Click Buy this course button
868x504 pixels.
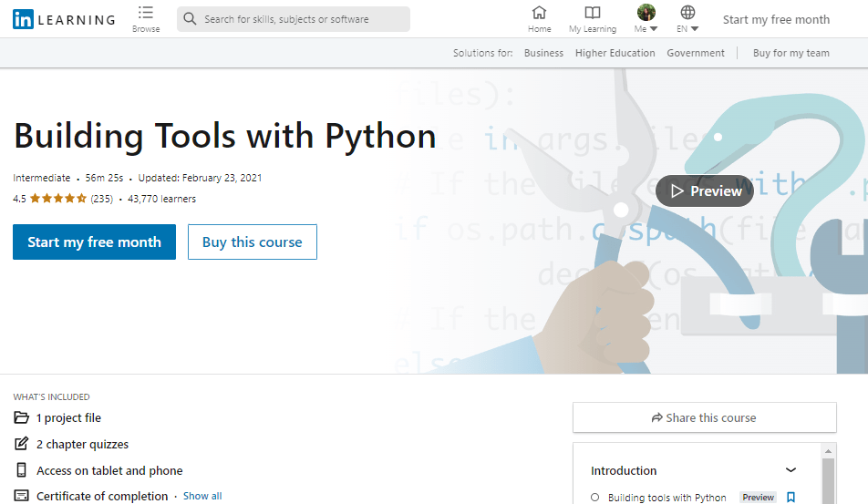[x=253, y=242]
